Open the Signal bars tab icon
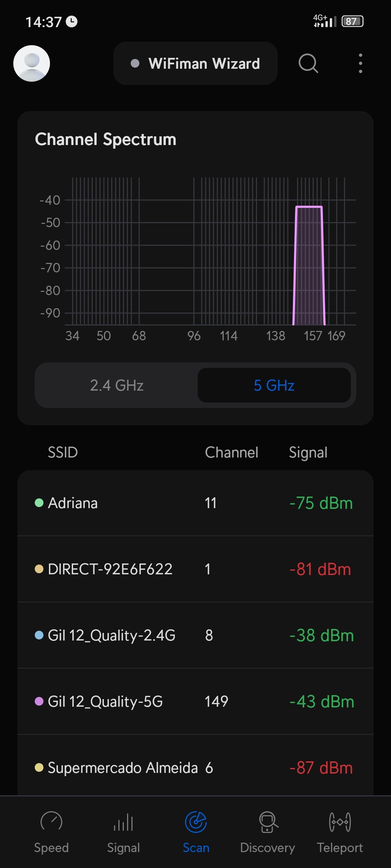This screenshot has width=391, height=868. click(x=123, y=822)
